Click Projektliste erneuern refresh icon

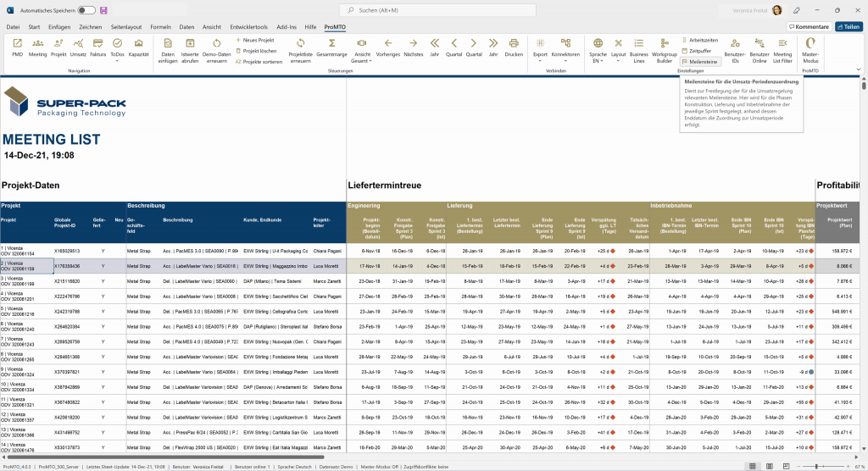(x=301, y=47)
